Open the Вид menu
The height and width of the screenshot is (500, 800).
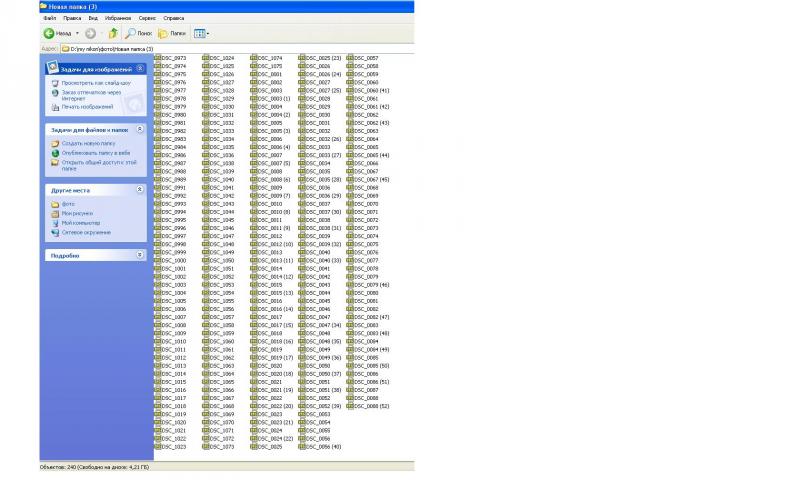coord(93,18)
